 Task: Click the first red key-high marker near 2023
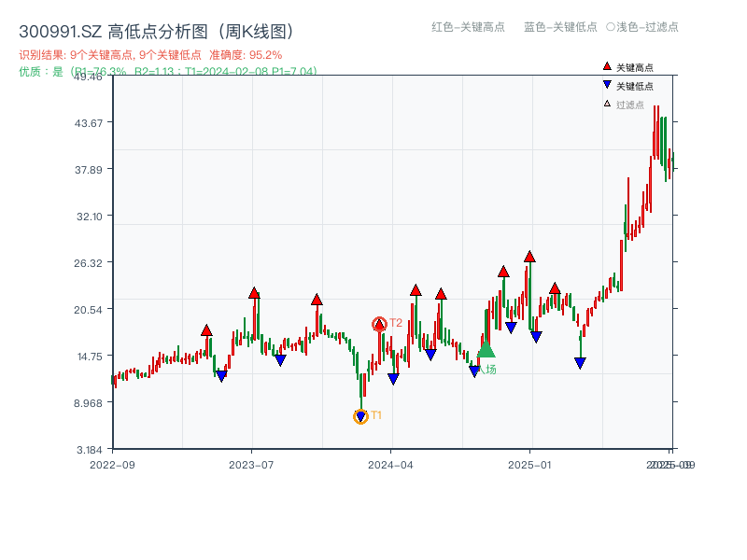pos(205,329)
